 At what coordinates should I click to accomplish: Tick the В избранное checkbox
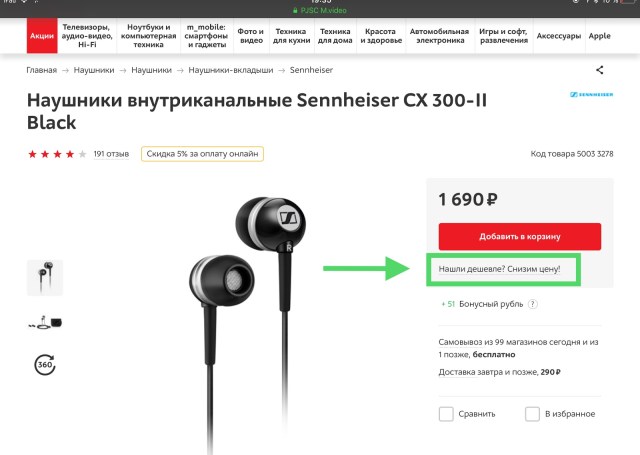(532, 414)
